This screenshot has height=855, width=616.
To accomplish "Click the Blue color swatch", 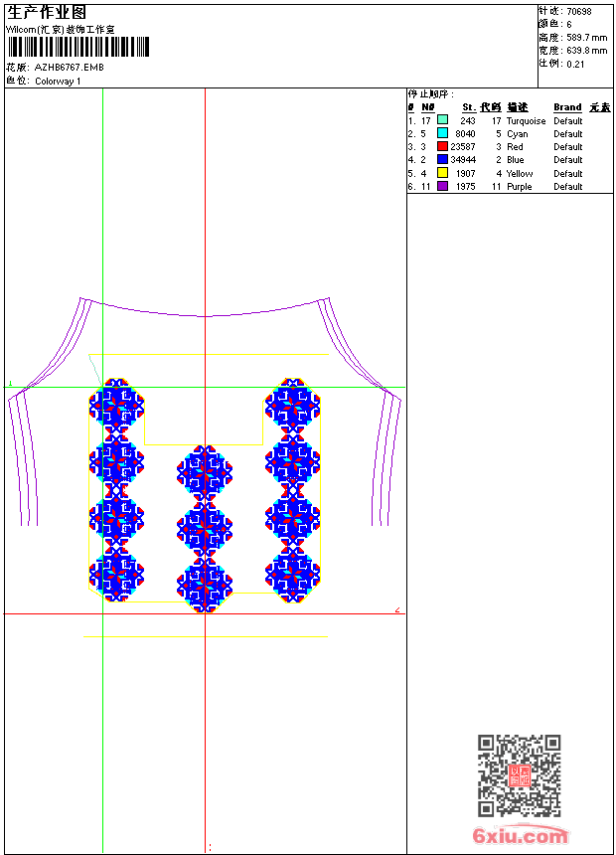I will click(442, 159).
